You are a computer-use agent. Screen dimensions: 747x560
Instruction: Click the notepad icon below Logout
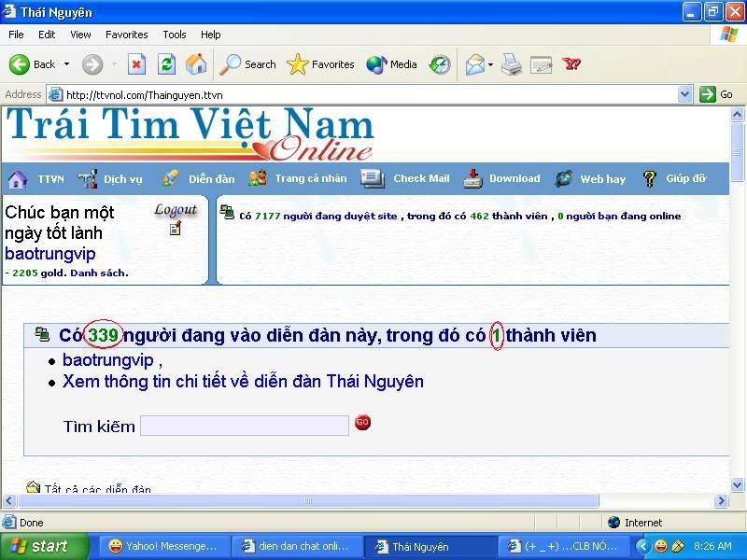point(176,229)
